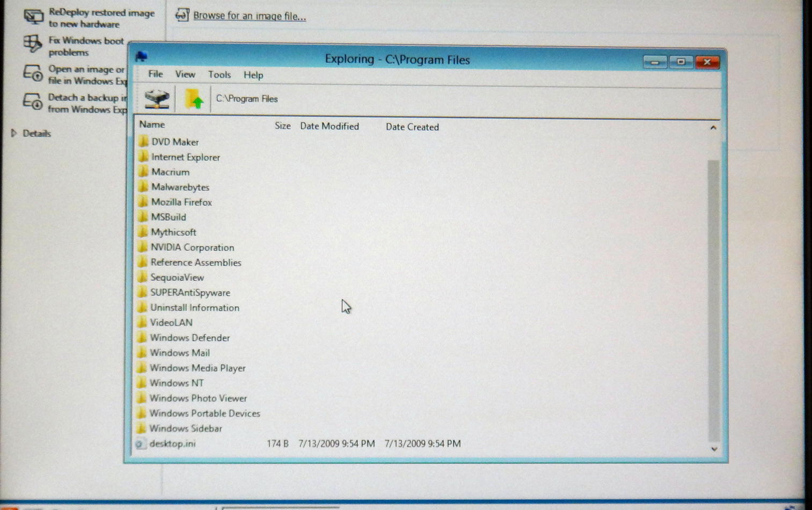Click the vertical scrollbar thumb in file list

click(x=713, y=300)
